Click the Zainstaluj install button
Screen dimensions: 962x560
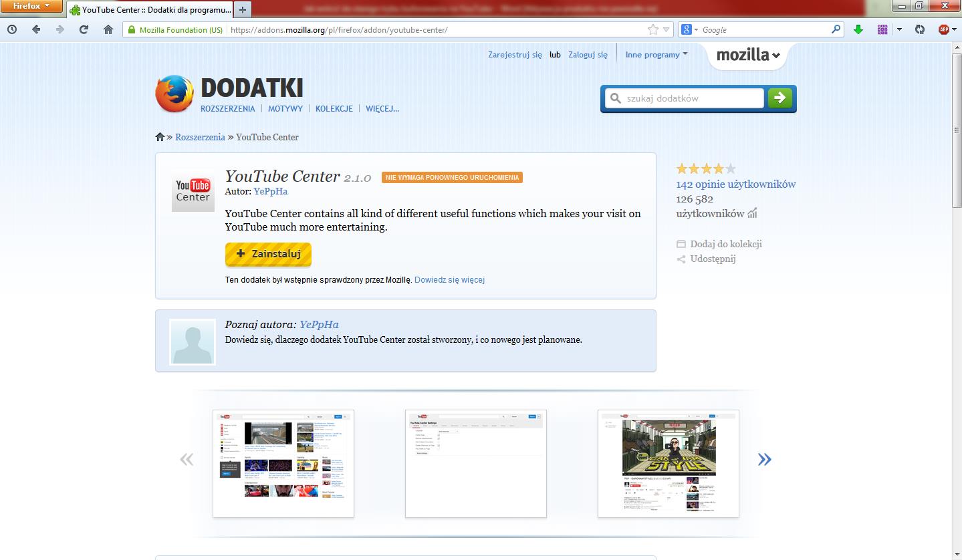[x=268, y=254]
